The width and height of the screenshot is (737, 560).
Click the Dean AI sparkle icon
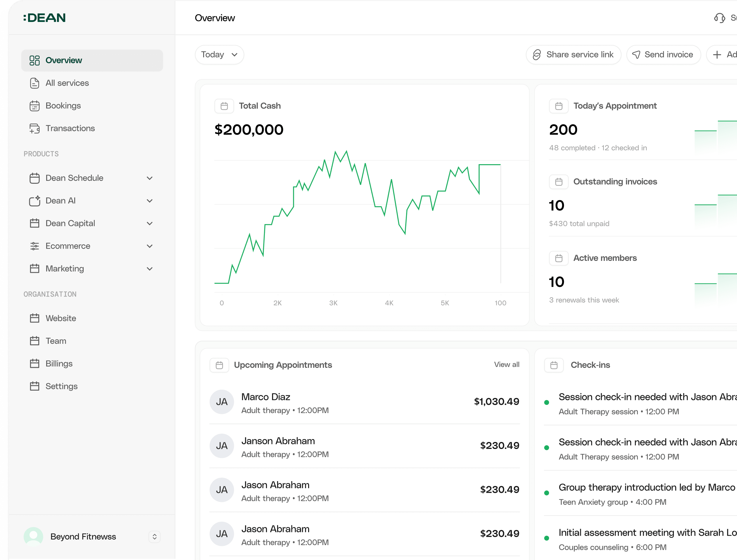(34, 201)
